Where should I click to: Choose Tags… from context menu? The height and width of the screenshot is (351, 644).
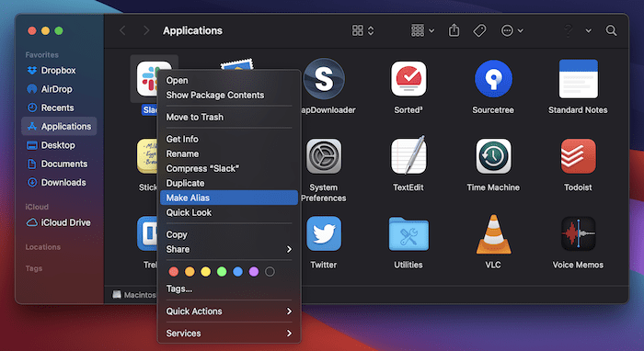coord(229,289)
